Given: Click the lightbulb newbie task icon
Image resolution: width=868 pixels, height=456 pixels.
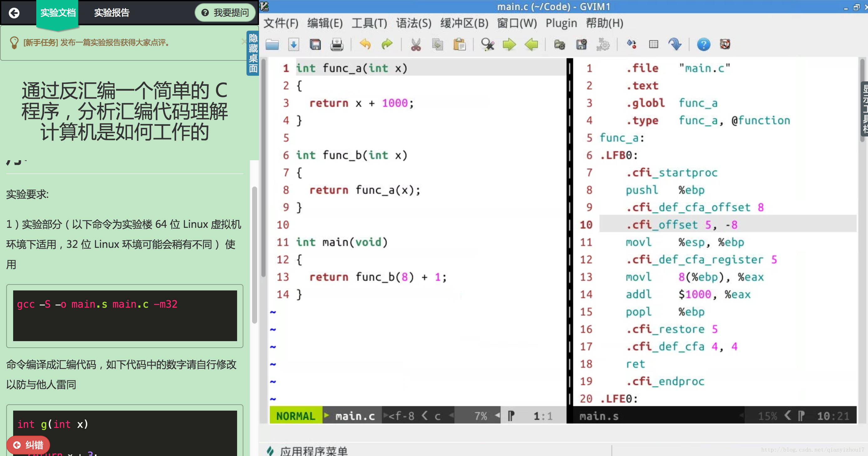Looking at the screenshot, I should 14,43.
